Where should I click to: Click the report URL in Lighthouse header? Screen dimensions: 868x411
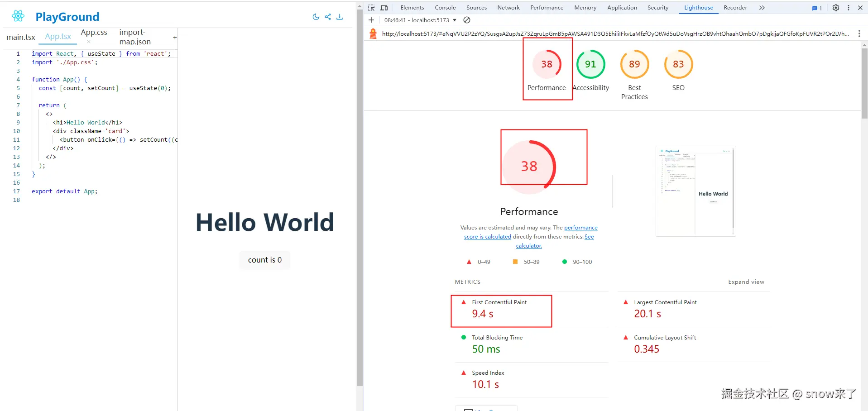pyautogui.click(x=615, y=33)
